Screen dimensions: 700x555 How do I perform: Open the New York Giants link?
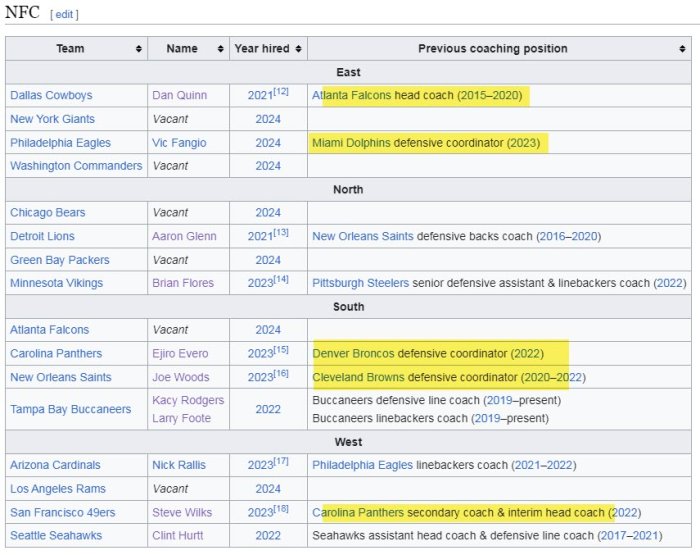[52, 119]
